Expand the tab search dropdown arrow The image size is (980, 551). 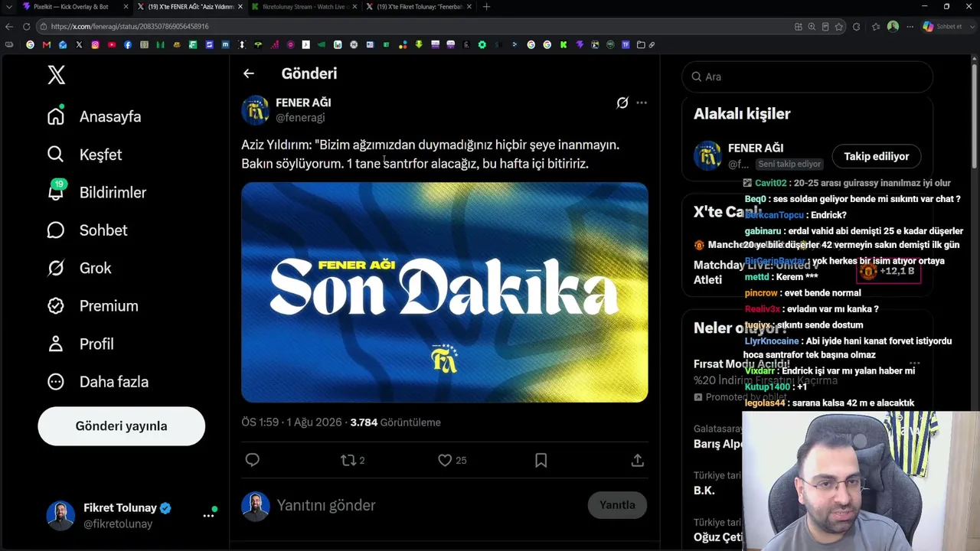click(8, 7)
